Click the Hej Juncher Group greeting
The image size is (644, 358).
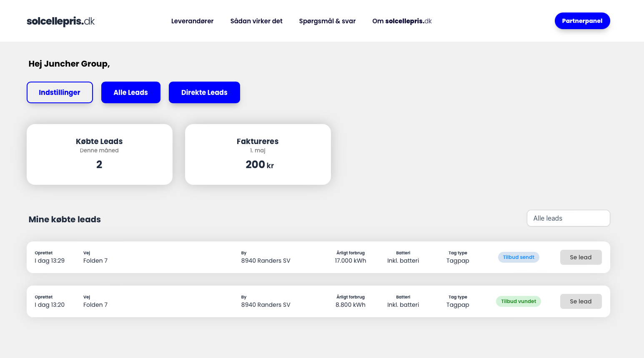69,64
